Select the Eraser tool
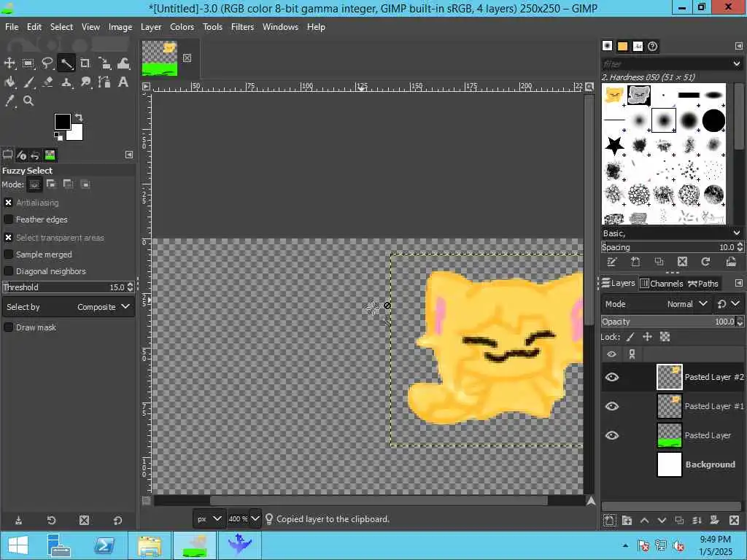747x560 pixels. [47, 82]
